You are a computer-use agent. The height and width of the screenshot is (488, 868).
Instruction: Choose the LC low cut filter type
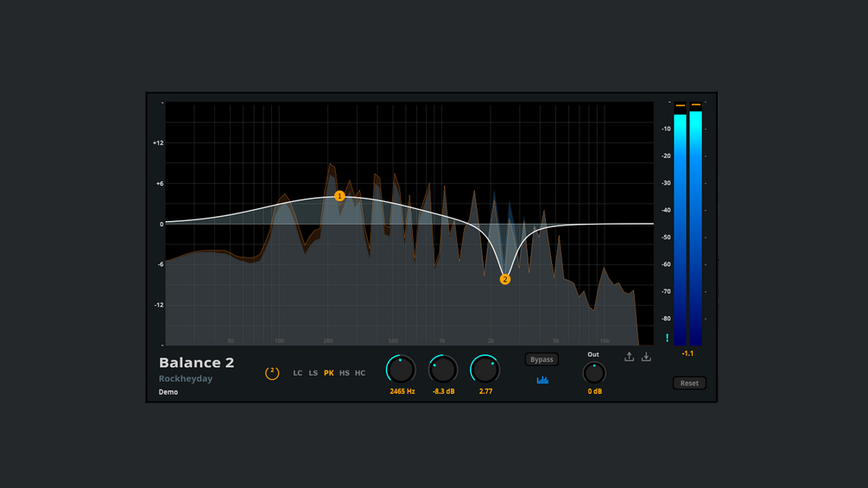tap(298, 373)
